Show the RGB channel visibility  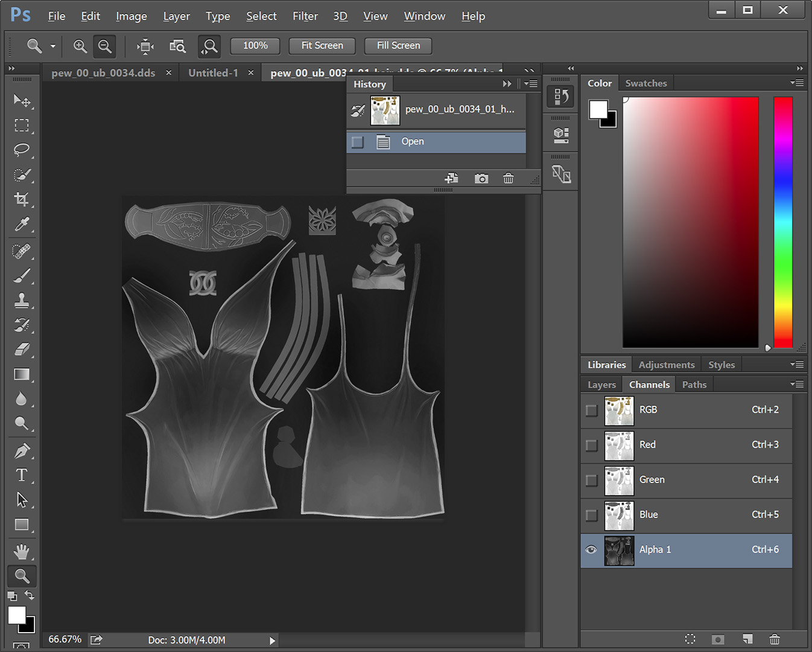(x=591, y=410)
